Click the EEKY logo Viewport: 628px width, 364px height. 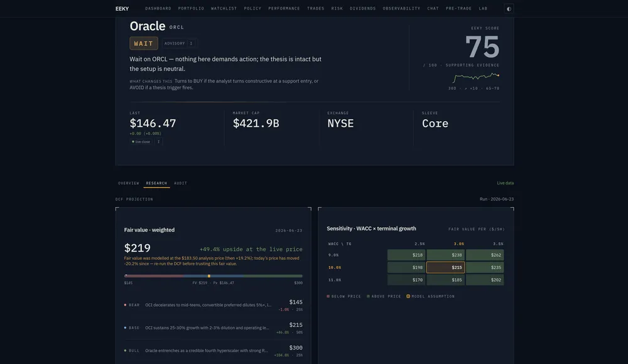point(122,9)
